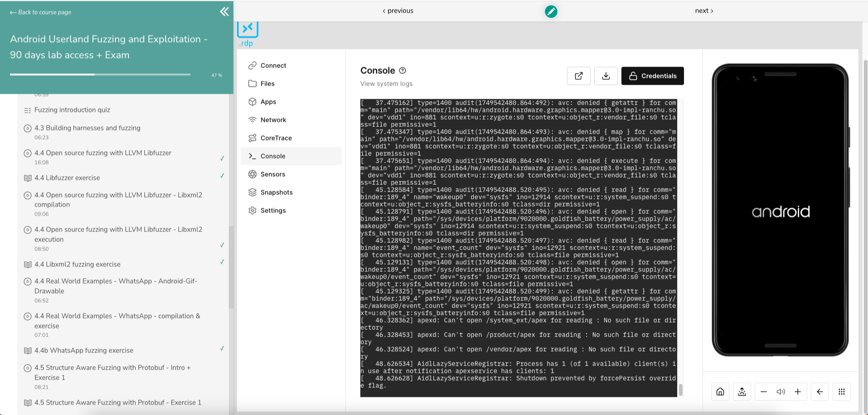Click the Sensors aperture icon
Viewport: 868px width, 415px height.
click(x=252, y=174)
